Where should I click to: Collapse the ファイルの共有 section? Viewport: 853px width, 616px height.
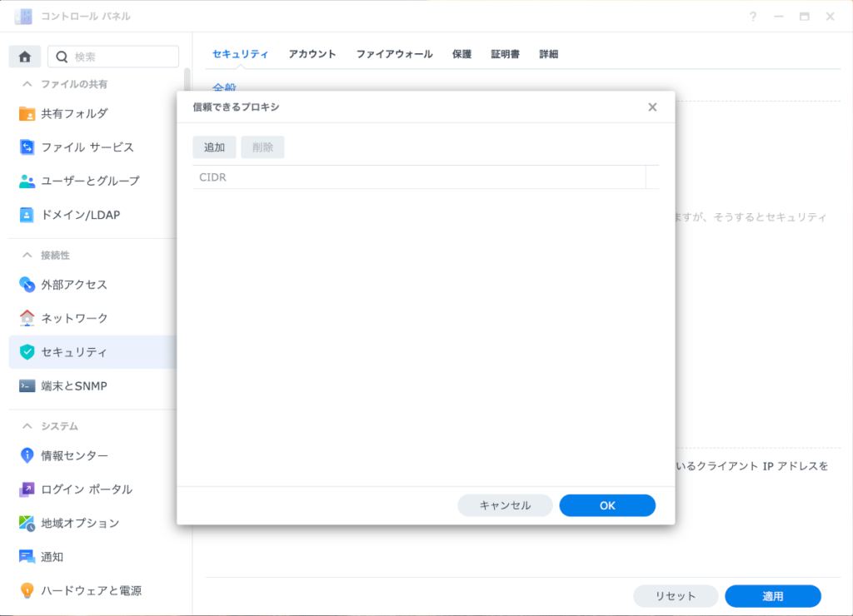click(x=27, y=84)
